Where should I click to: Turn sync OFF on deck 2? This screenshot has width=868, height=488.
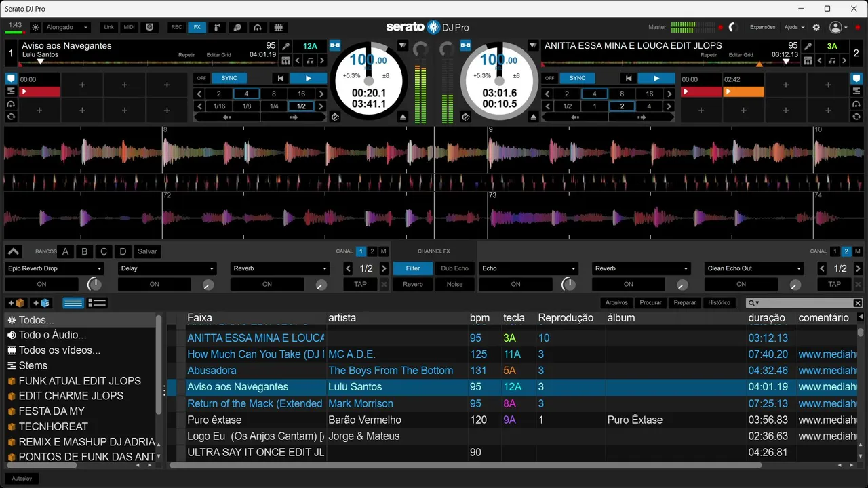pyautogui.click(x=550, y=78)
